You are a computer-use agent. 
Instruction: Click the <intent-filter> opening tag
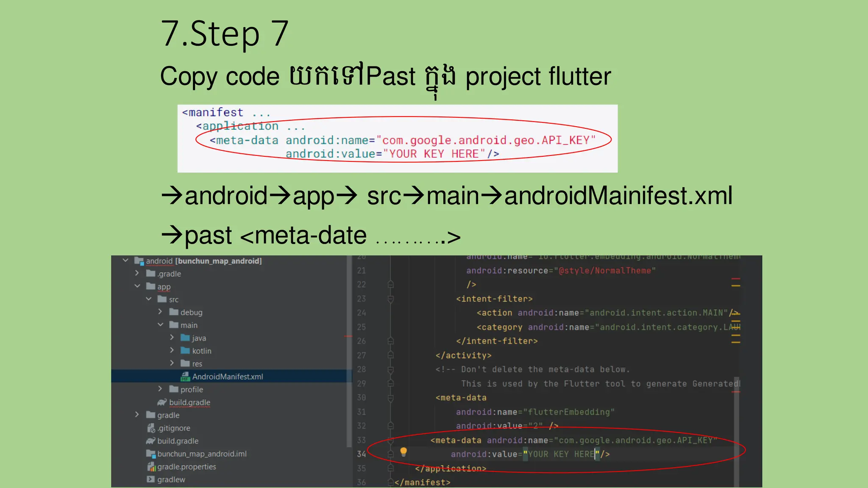[494, 299]
